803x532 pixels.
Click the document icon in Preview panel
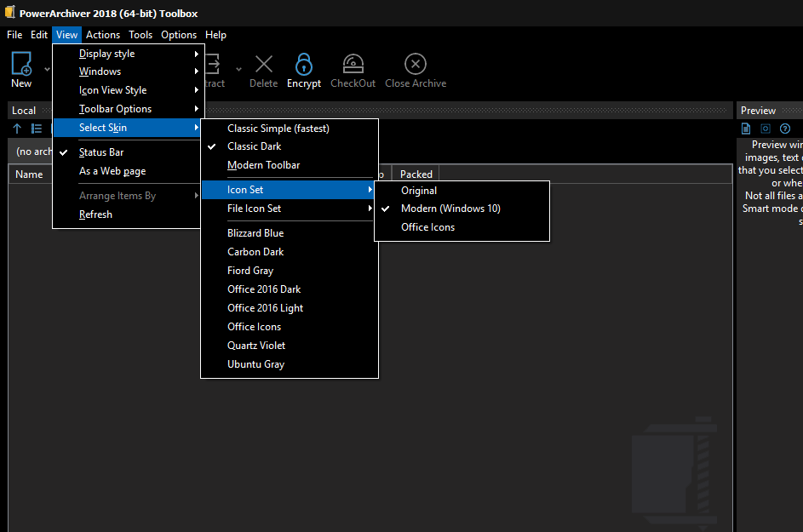[746, 129]
